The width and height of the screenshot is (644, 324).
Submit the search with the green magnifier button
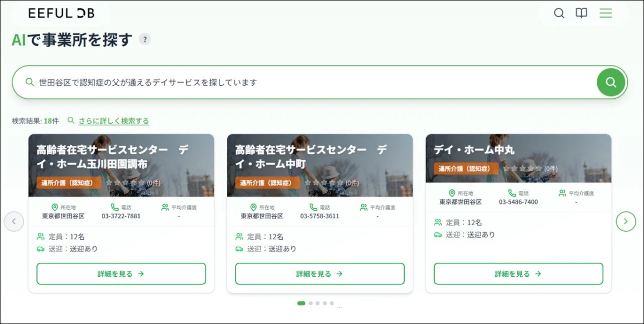tap(611, 82)
